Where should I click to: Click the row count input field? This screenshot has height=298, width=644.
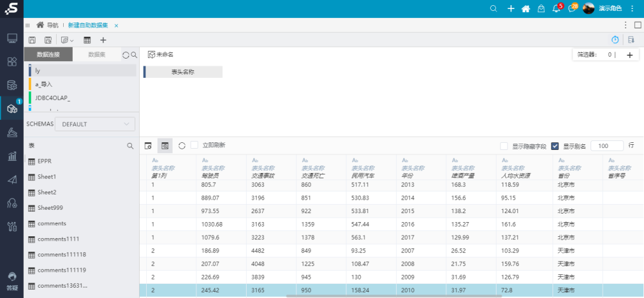coord(607,146)
